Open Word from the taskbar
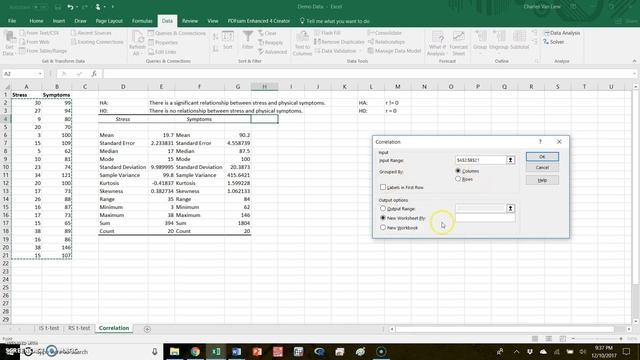Image resolution: width=640 pixels, height=360 pixels. tap(237, 351)
